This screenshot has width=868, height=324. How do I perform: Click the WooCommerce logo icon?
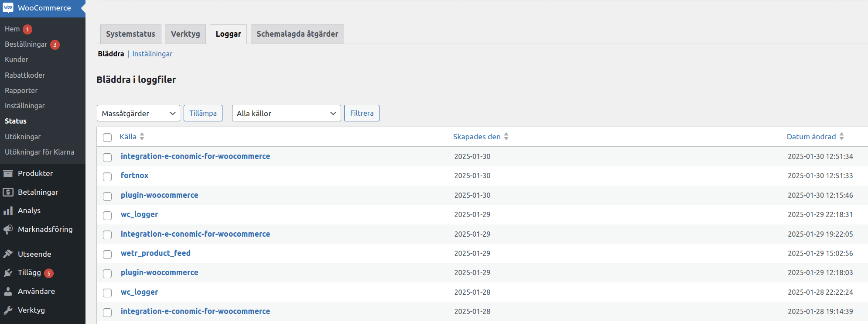point(8,8)
